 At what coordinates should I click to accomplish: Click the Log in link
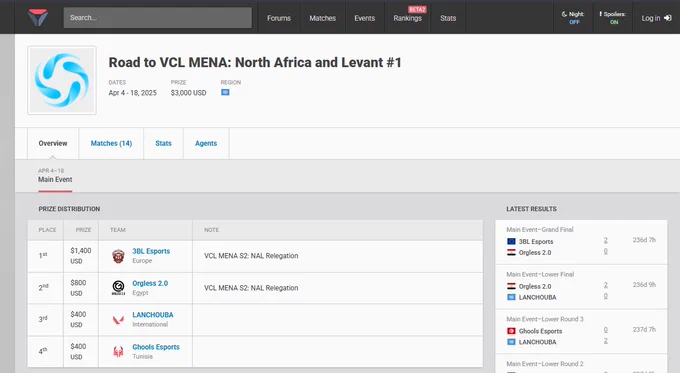656,18
